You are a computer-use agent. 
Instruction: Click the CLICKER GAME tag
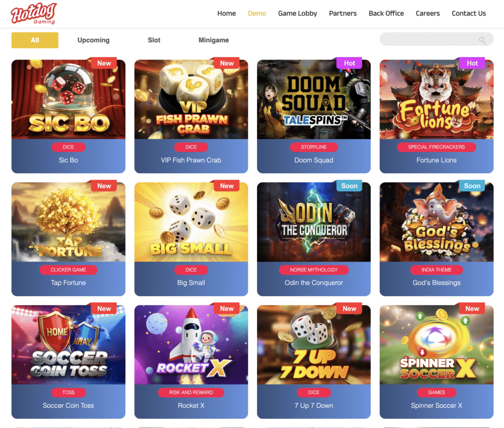click(x=68, y=270)
